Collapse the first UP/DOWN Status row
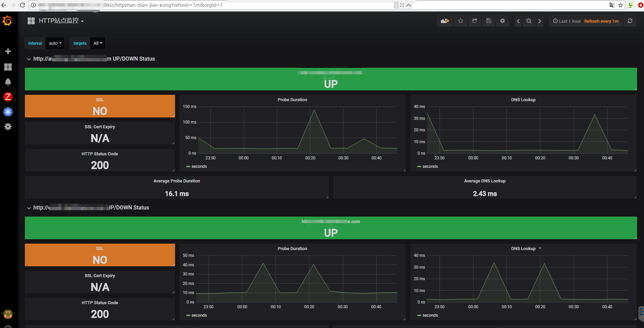This screenshot has width=644, height=328. pyautogui.click(x=29, y=59)
